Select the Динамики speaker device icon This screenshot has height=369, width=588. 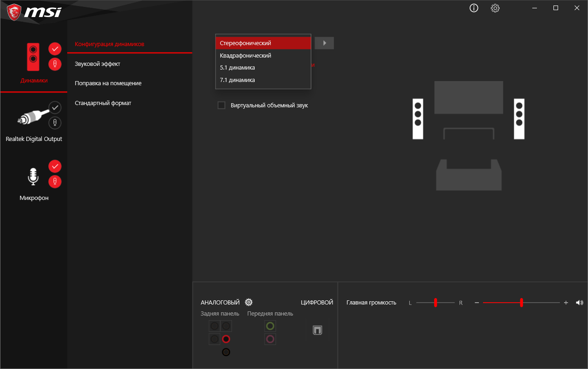33,57
